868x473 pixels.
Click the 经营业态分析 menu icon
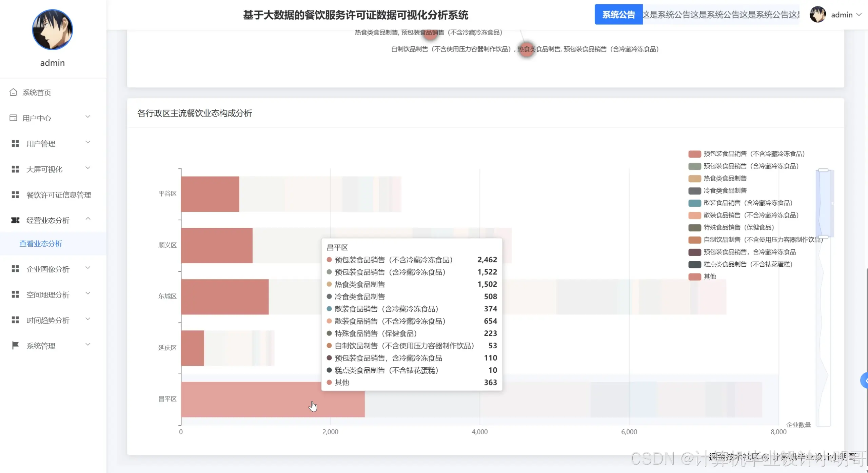coord(15,220)
